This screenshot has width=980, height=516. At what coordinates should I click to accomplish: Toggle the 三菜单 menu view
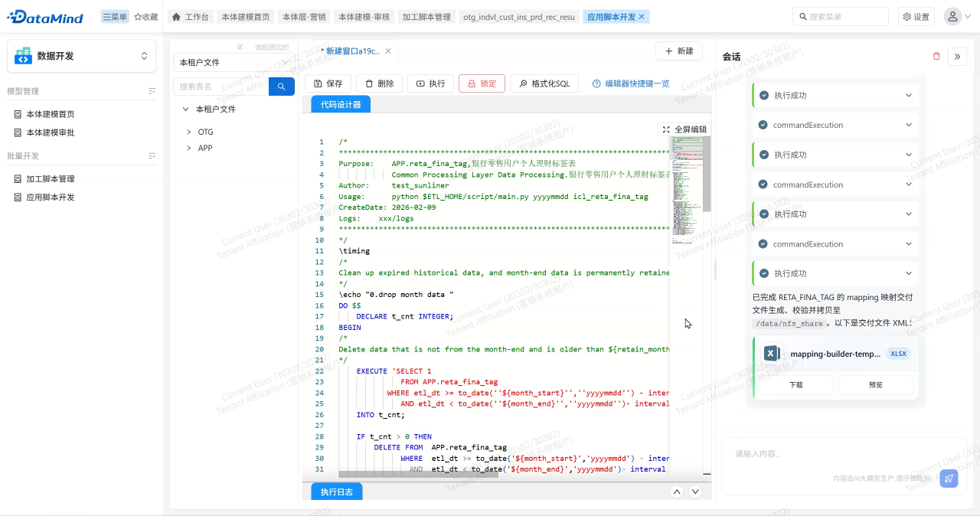(x=115, y=16)
